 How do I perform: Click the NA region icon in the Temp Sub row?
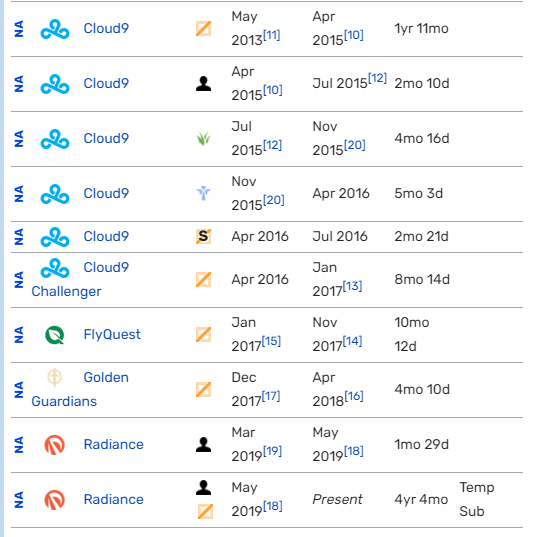coord(19,500)
